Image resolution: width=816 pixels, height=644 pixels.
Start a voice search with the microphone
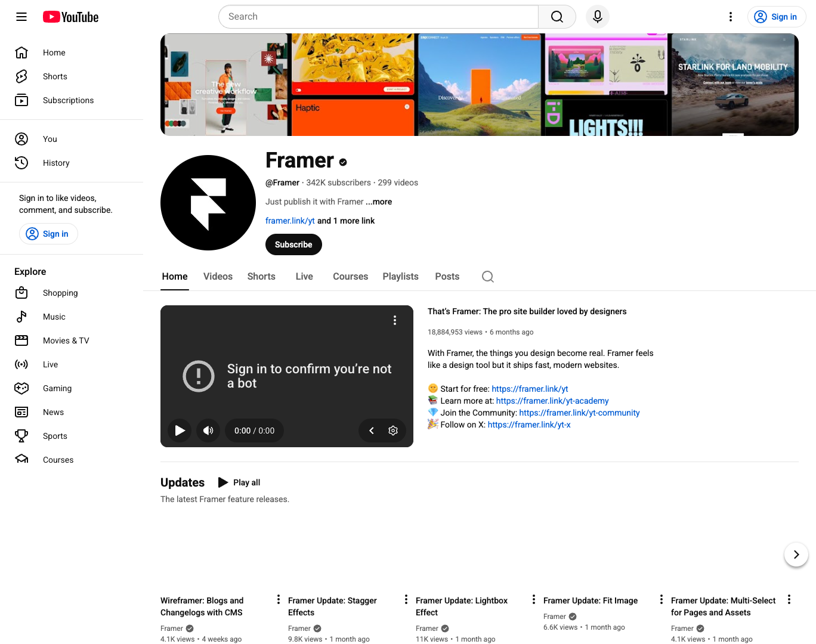coord(597,16)
